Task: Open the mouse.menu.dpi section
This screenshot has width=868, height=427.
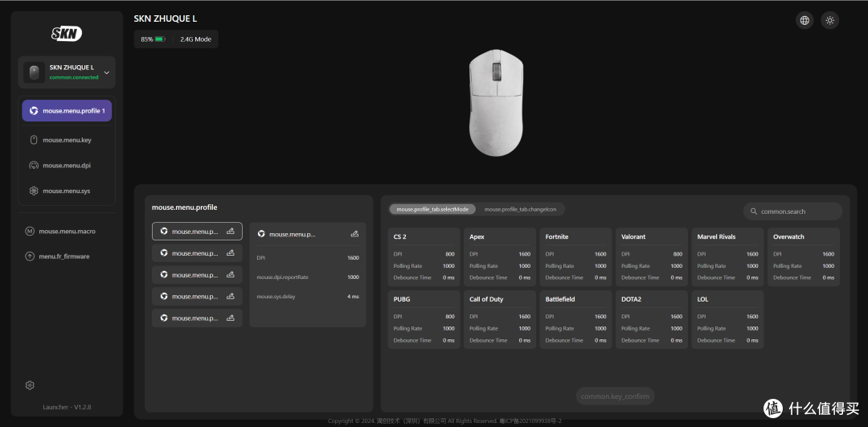Action: tap(67, 165)
